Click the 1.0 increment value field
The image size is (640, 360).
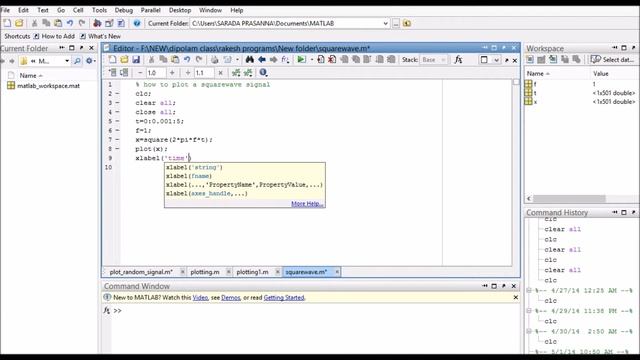156,73
